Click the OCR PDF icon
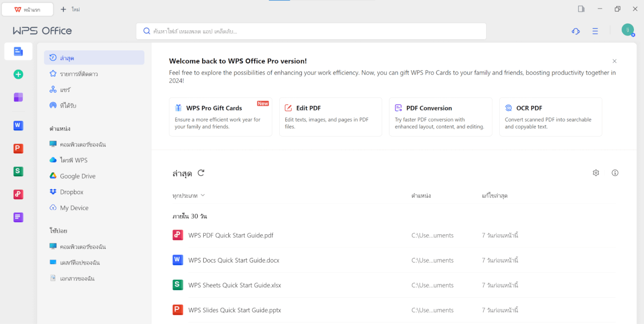 pos(508,108)
